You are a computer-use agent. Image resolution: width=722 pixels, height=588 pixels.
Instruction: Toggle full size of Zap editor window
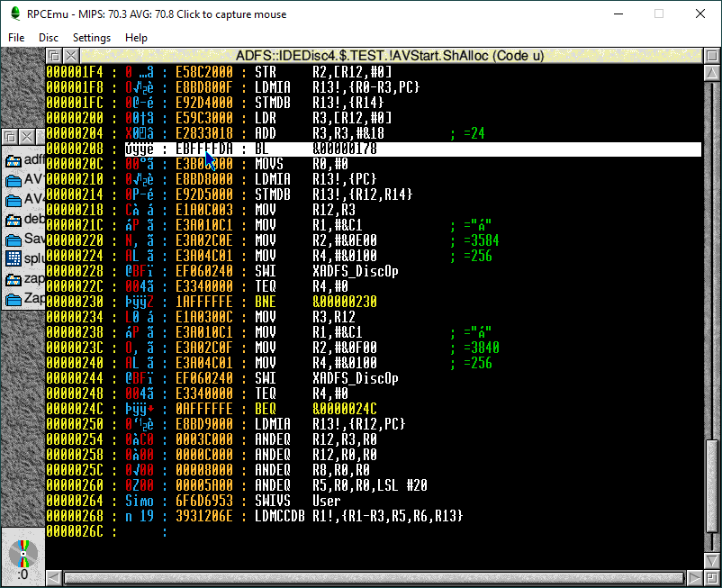709,56
